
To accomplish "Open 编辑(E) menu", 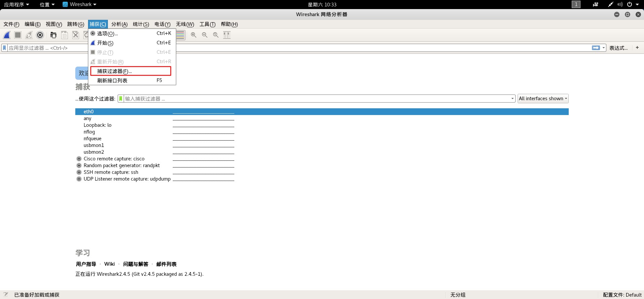I will (x=33, y=24).
